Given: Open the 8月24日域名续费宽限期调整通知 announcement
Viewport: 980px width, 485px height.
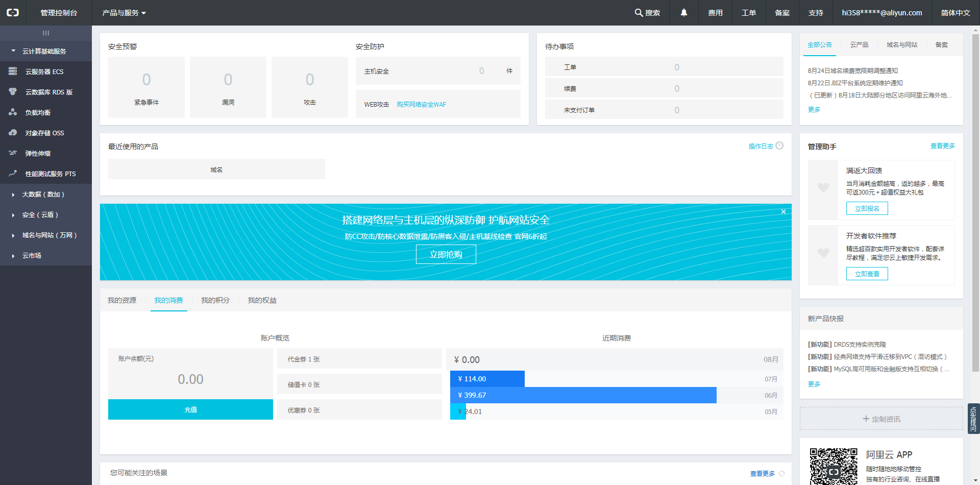Looking at the screenshot, I should (x=853, y=70).
